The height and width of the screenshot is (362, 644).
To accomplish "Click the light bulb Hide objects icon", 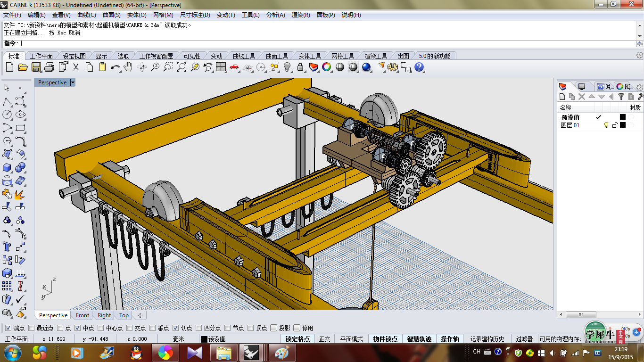I will 287,67.
